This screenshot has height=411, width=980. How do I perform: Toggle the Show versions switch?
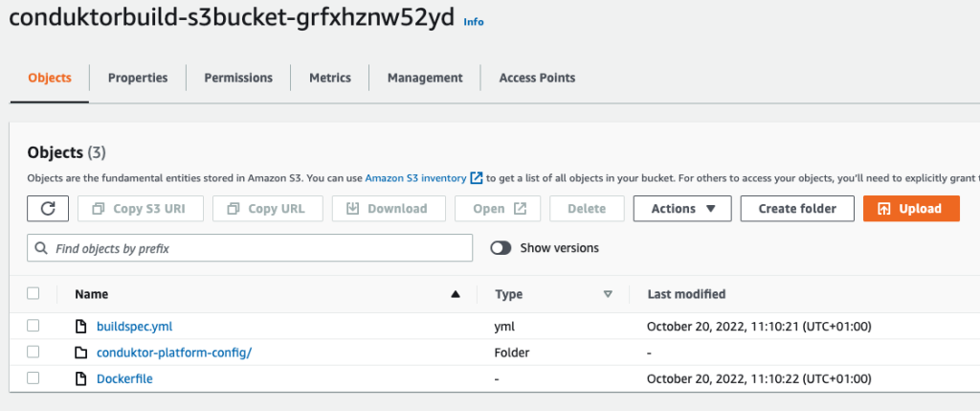[501, 248]
